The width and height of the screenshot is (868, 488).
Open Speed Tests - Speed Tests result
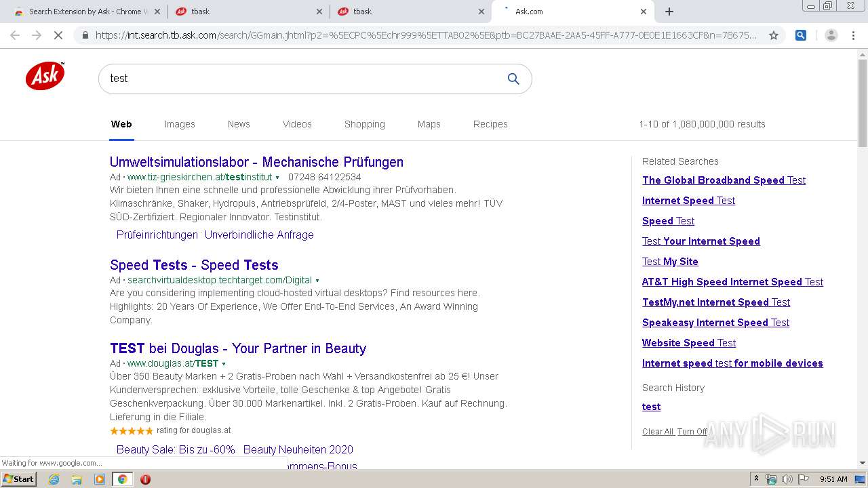tap(194, 265)
